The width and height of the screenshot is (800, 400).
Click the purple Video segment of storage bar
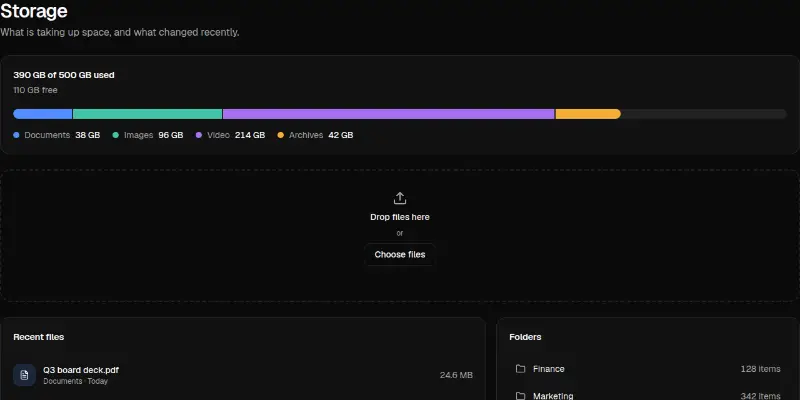(x=389, y=114)
